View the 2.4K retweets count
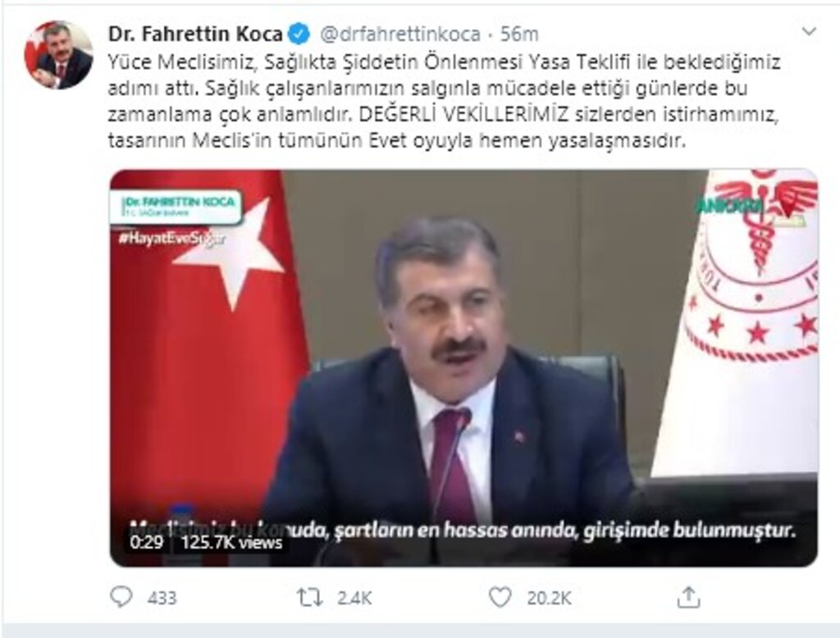The image size is (840, 638). pos(354,598)
